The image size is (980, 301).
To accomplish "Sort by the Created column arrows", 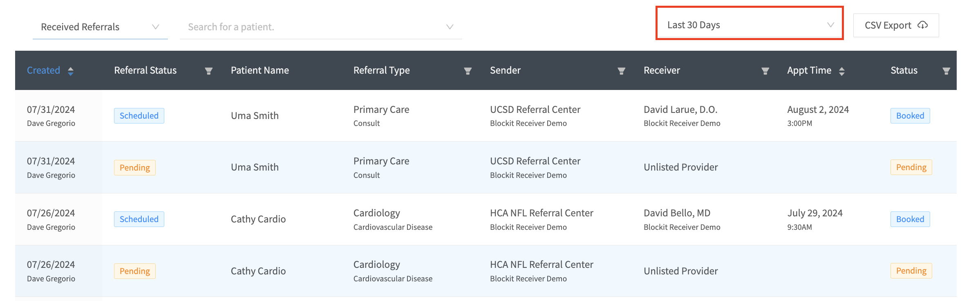I will 71,71.
